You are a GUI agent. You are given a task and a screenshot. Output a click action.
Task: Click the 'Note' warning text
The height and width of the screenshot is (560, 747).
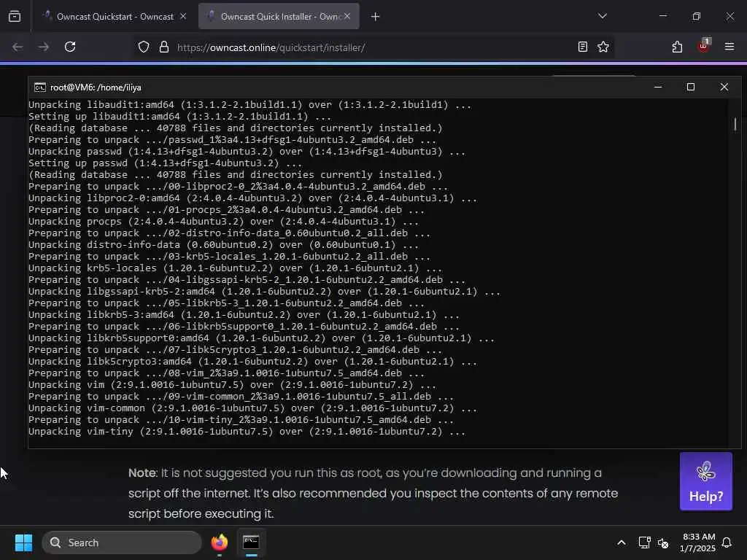[142, 472]
